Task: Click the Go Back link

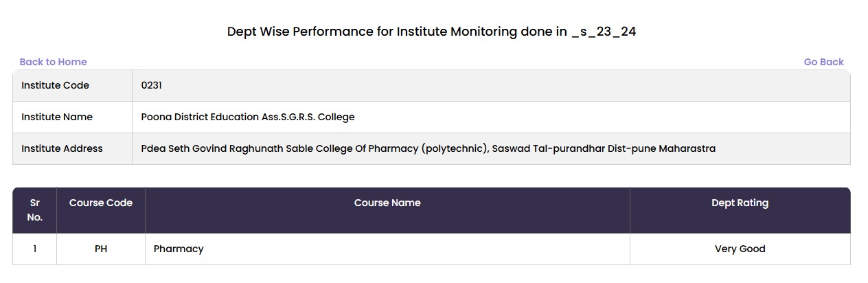Action: (x=823, y=62)
